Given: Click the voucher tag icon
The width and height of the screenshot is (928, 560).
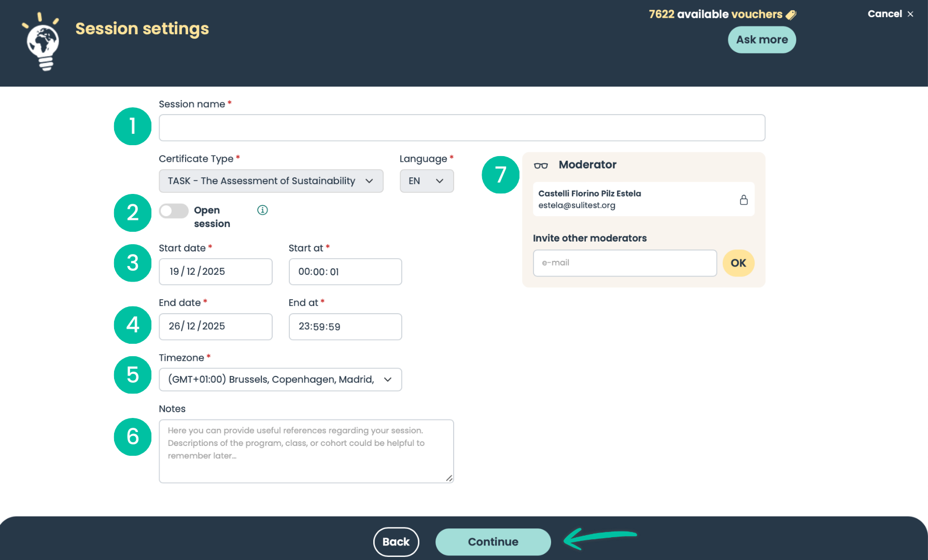Looking at the screenshot, I should (x=791, y=15).
